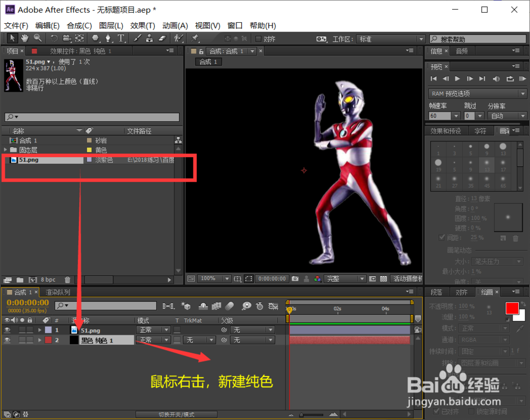Select the Selection arrow tool

pos(12,38)
